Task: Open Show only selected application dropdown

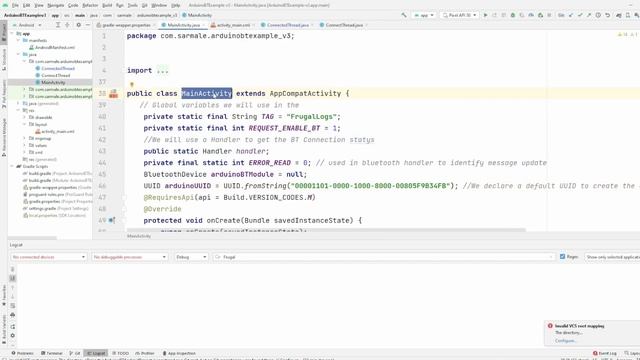Action: coord(612,257)
